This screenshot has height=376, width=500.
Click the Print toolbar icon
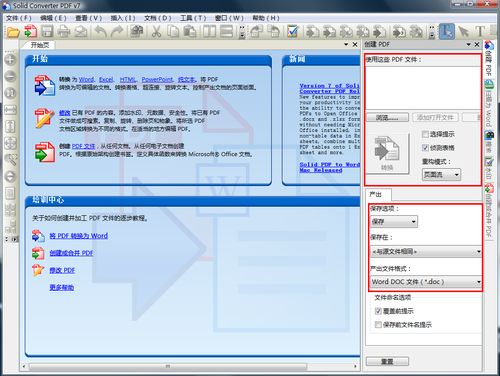(64, 32)
